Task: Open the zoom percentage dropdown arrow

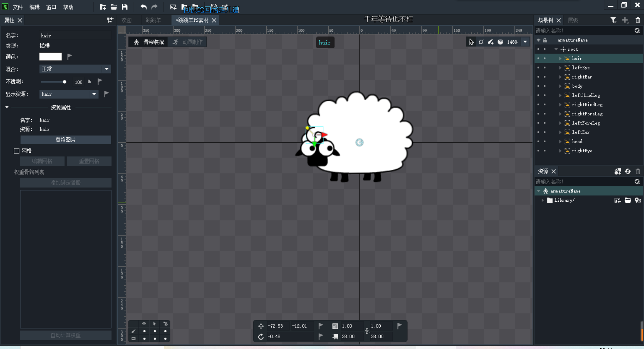Action: coord(525,42)
